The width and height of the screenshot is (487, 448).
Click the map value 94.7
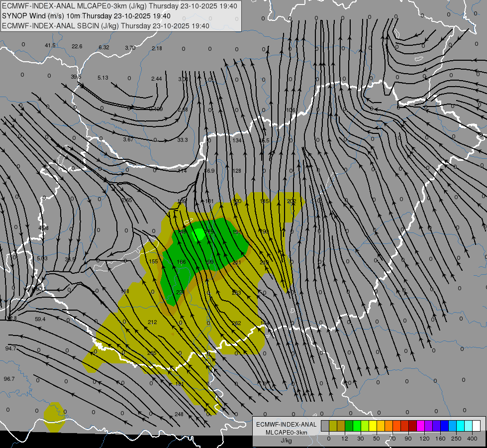(x=10, y=348)
